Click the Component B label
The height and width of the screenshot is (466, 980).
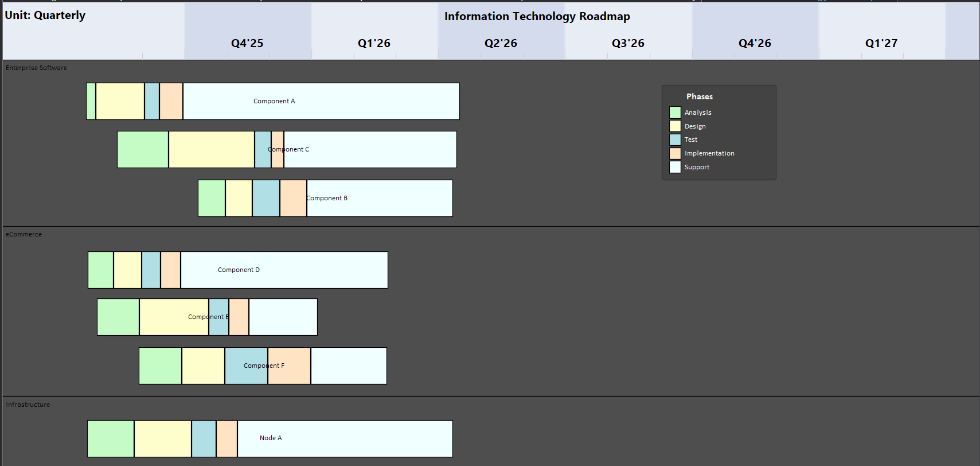point(327,198)
